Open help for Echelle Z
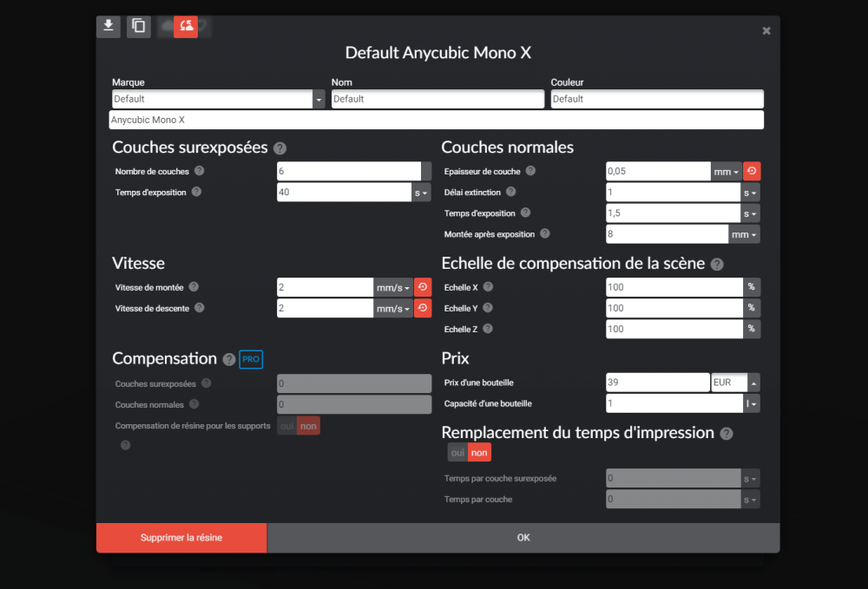 pos(488,329)
